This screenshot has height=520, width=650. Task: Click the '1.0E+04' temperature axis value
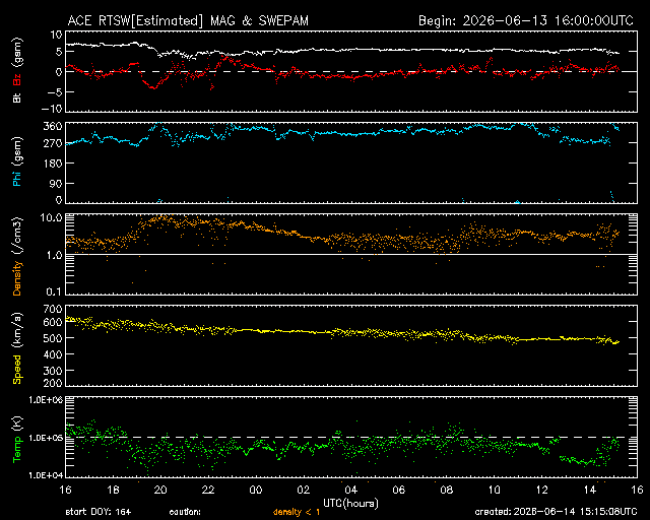coord(46,475)
